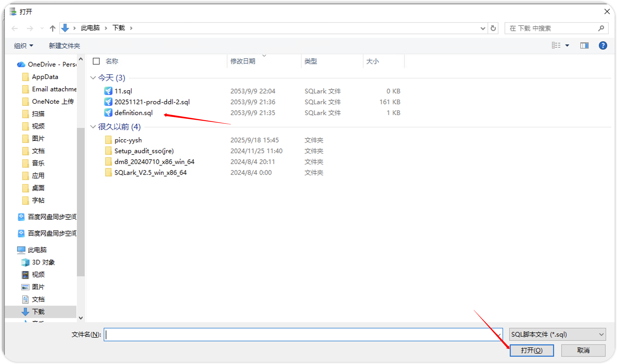The height and width of the screenshot is (364, 617).
Task: Click the 11.sql SQLark file icon
Action: click(108, 91)
